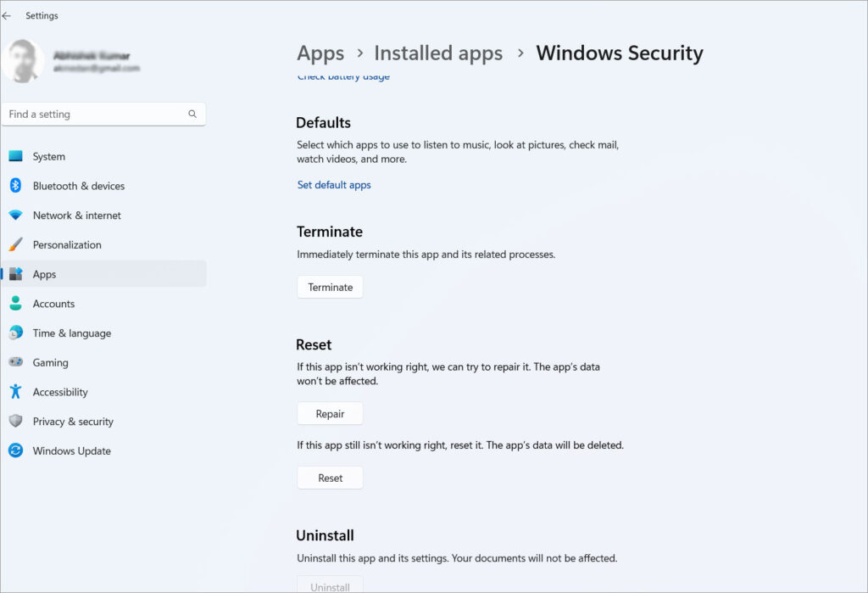Click the Repair button
The width and height of the screenshot is (868, 593).
tap(330, 414)
